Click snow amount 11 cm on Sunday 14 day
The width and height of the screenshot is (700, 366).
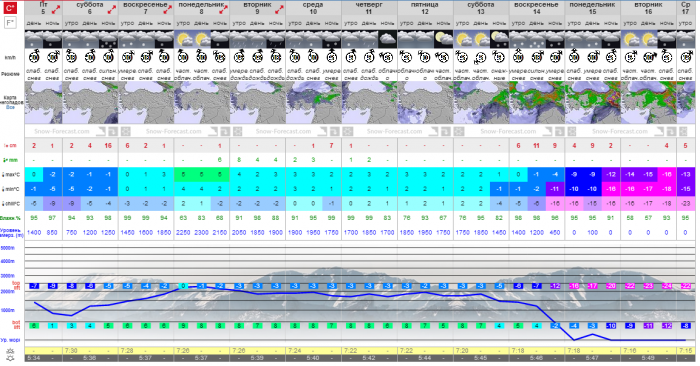537,146
